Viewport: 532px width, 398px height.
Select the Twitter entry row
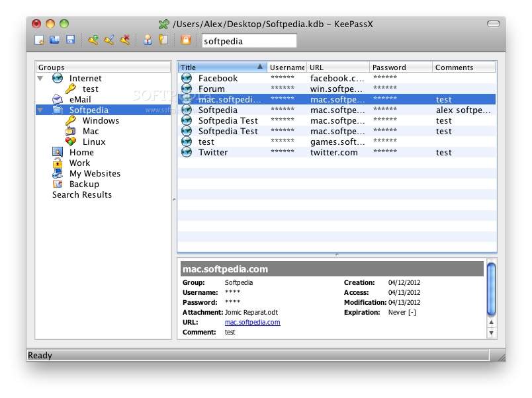(x=213, y=153)
